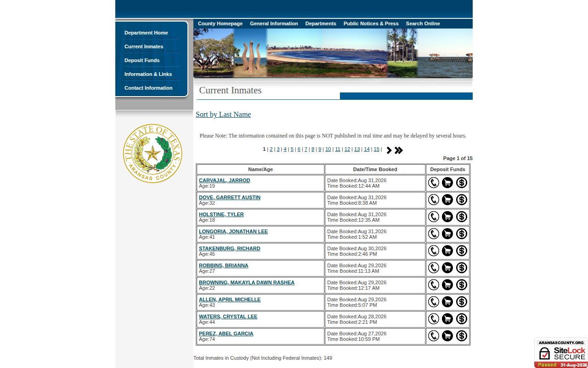Image resolution: width=588 pixels, height=368 pixels.
Task: Click phone icon in LONGORIA, JONATHAN LEE row
Action: (x=433, y=234)
